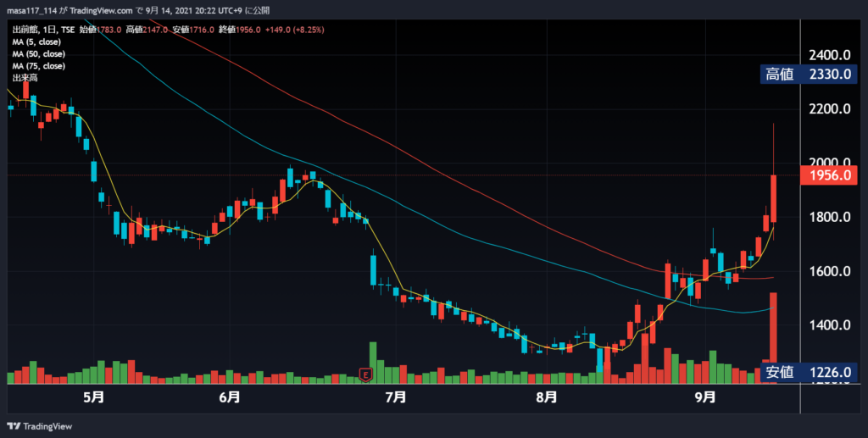Click the 2400.0 price axis label
The width and height of the screenshot is (868, 438).
coord(829,55)
